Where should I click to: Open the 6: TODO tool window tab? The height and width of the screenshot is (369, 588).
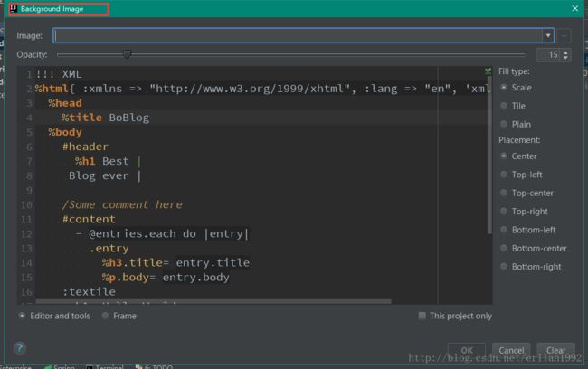(154, 367)
